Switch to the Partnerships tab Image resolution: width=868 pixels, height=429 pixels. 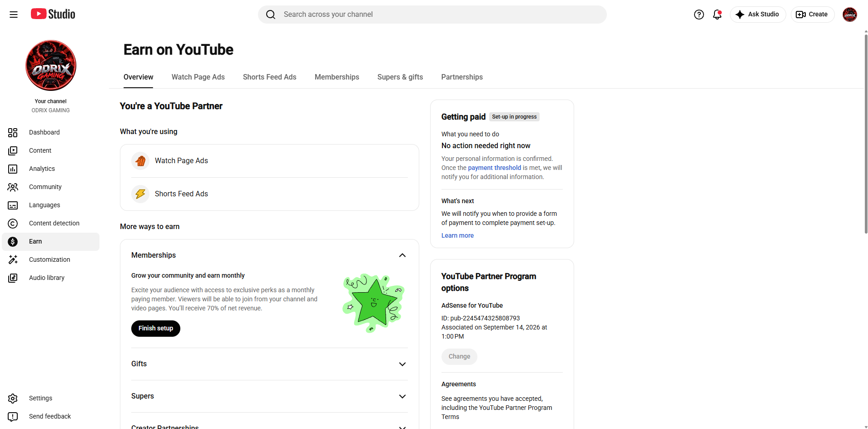click(x=462, y=77)
